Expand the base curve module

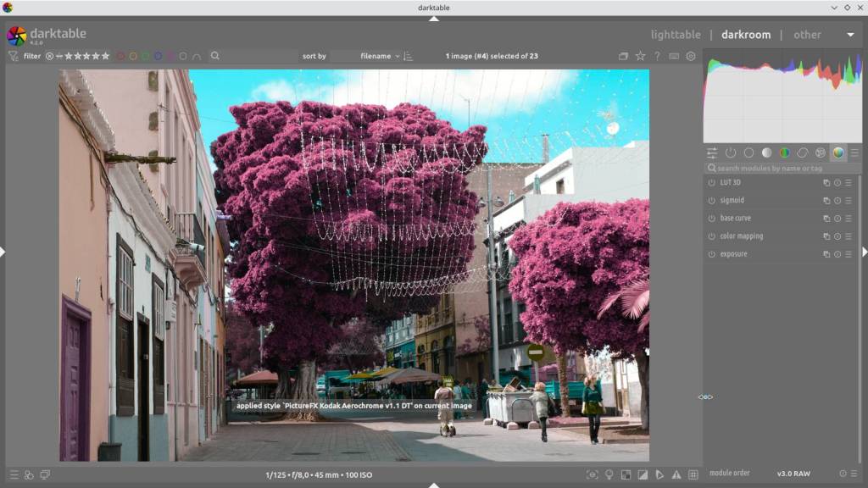tap(735, 219)
